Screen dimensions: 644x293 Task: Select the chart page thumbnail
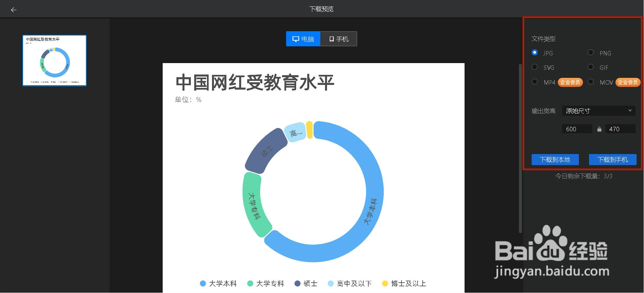pyautogui.click(x=55, y=60)
